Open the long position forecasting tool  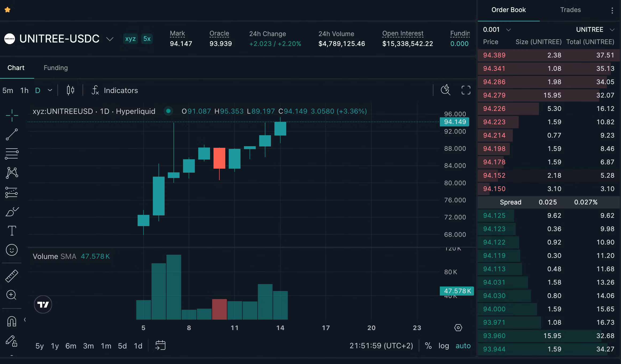tap(12, 192)
